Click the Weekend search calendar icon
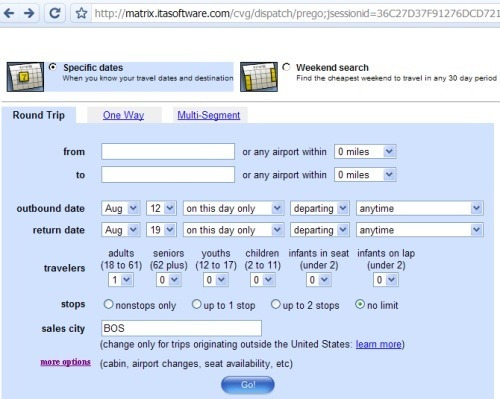The width and height of the screenshot is (500, 399). [x=259, y=77]
